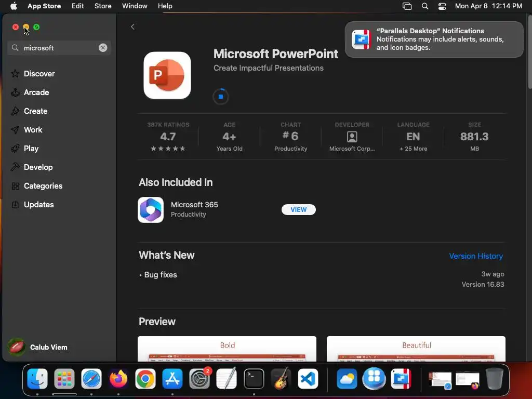This screenshot has width=532, height=399.
Task: Open the Microsoft 365 bundle icon
Action: [151, 210]
